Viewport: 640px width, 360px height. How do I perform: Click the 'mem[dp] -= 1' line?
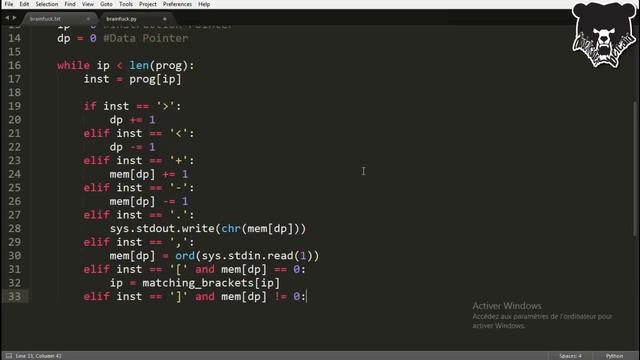coord(149,201)
